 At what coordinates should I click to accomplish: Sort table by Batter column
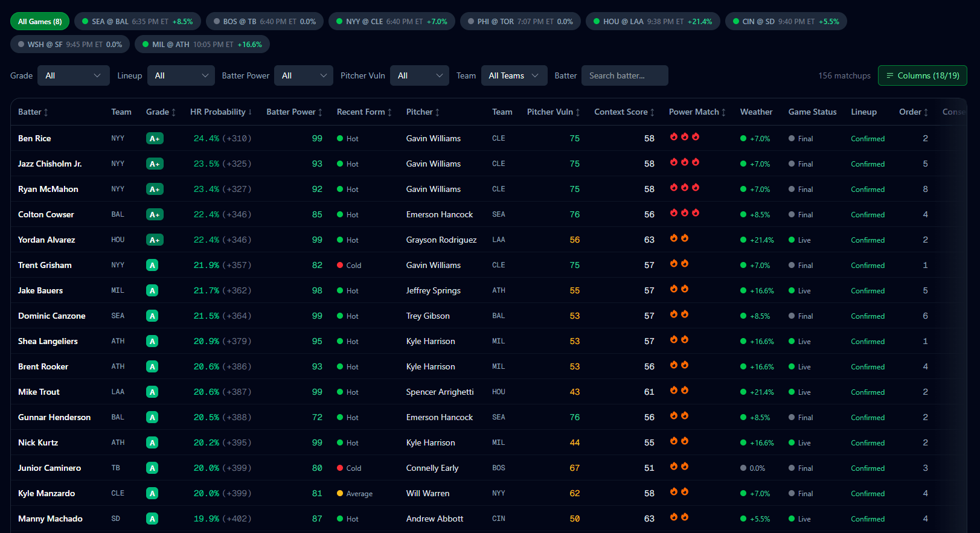33,112
